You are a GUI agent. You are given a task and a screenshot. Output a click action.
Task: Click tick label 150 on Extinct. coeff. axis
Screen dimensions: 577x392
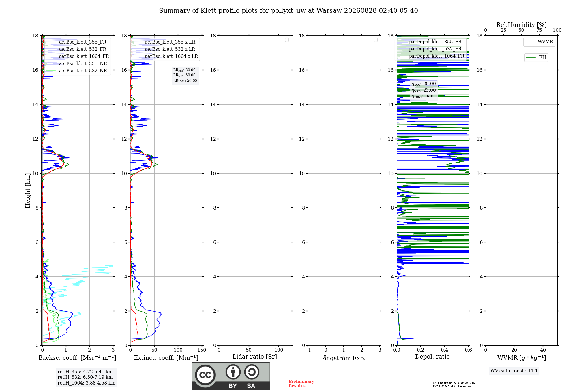pos(202,350)
